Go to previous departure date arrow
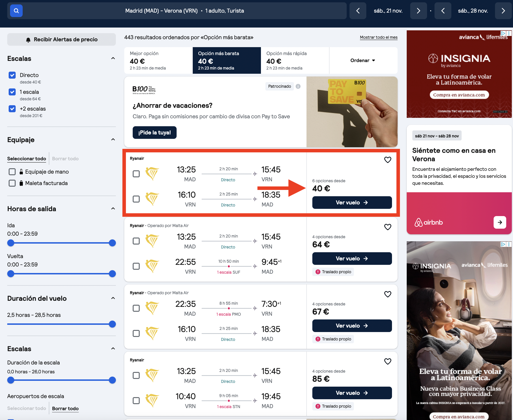The width and height of the screenshot is (513, 420). (x=358, y=11)
